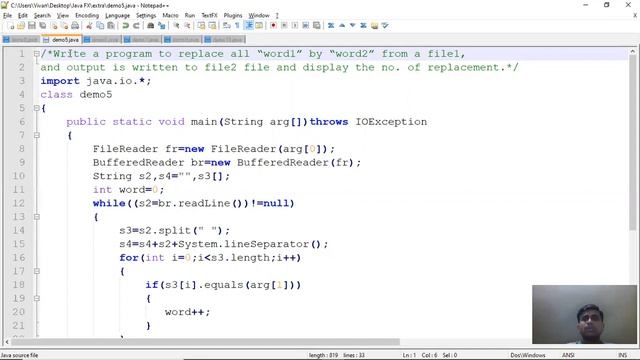Viewport: 640px width, 360px height.
Task: Open the TextFX menu
Action: 209,16
